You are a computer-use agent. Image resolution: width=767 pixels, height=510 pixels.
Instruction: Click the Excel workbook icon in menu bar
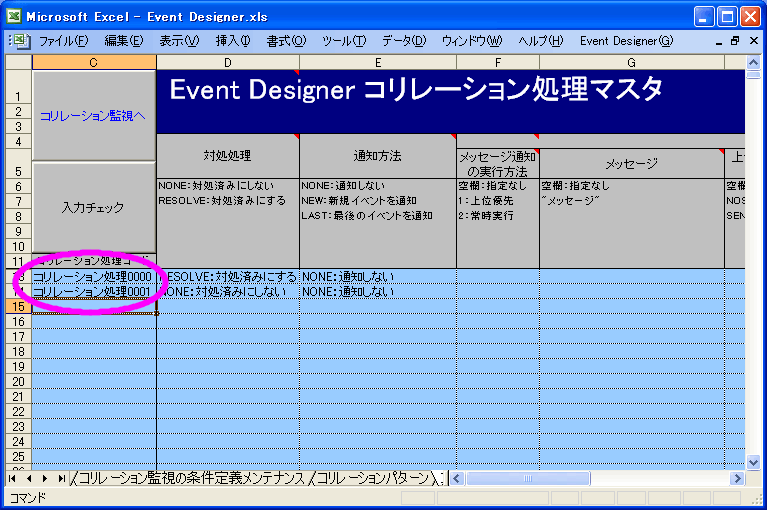(21, 41)
